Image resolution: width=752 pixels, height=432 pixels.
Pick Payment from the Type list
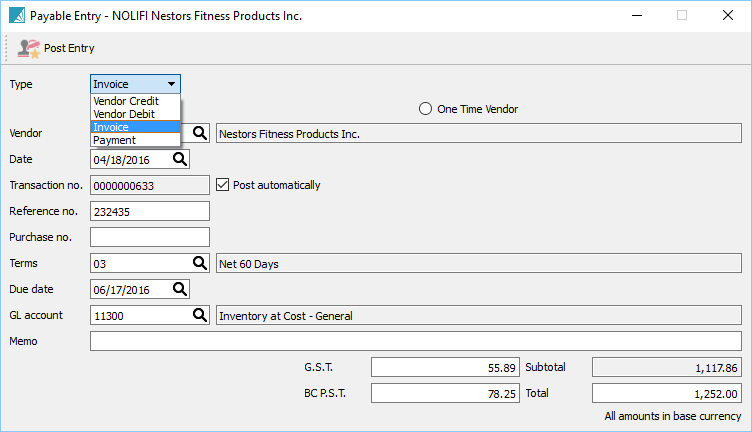(115, 140)
